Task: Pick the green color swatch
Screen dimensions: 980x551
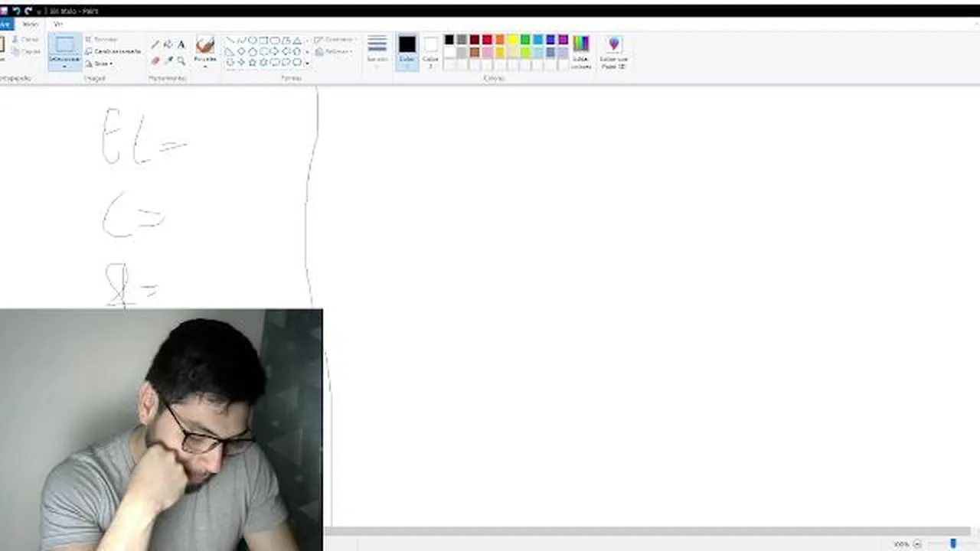Action: pyautogui.click(x=525, y=40)
